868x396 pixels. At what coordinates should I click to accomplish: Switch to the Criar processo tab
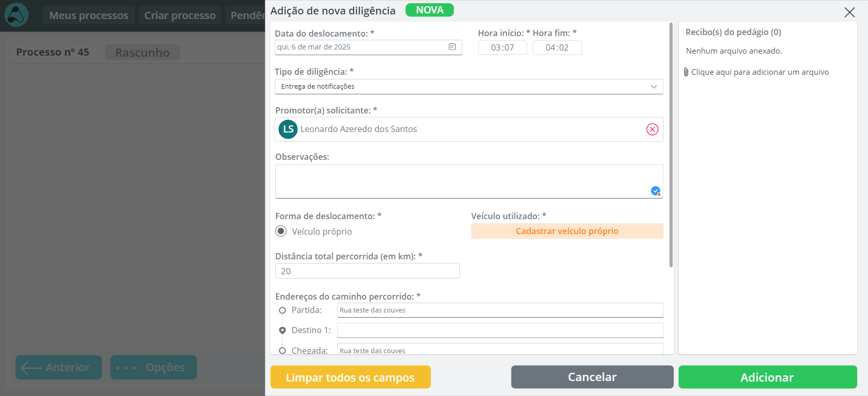point(180,15)
